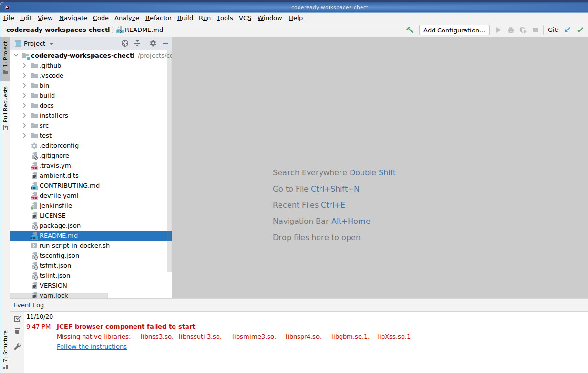Open Project panel settings gear
588x373 pixels.
pos(153,43)
